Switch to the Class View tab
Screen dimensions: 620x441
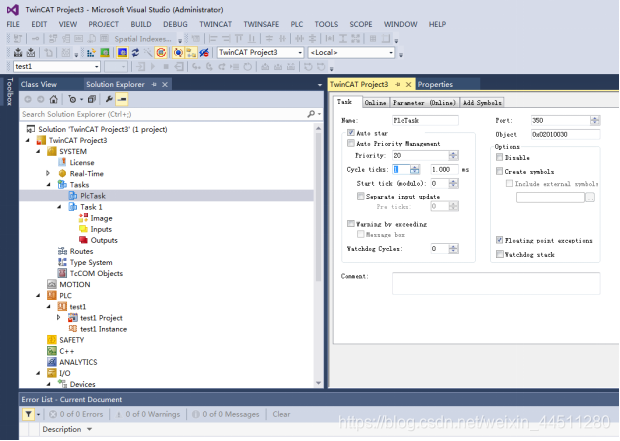39,84
